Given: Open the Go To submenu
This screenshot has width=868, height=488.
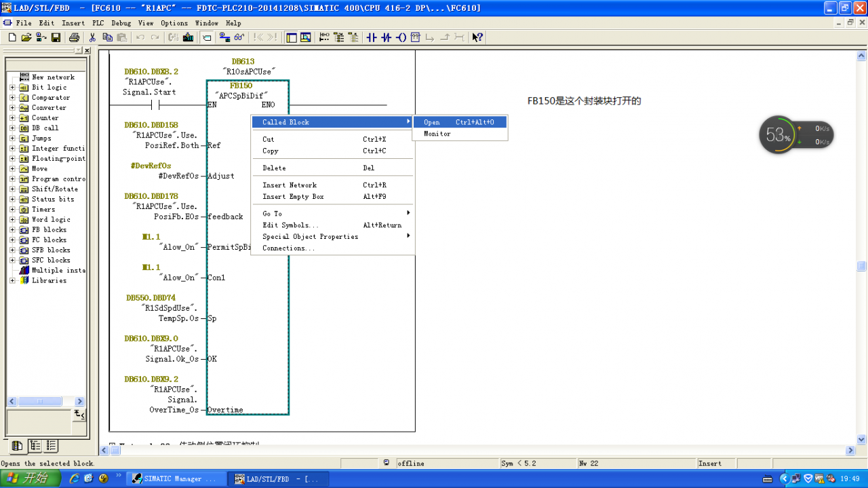Looking at the screenshot, I should click(x=332, y=213).
